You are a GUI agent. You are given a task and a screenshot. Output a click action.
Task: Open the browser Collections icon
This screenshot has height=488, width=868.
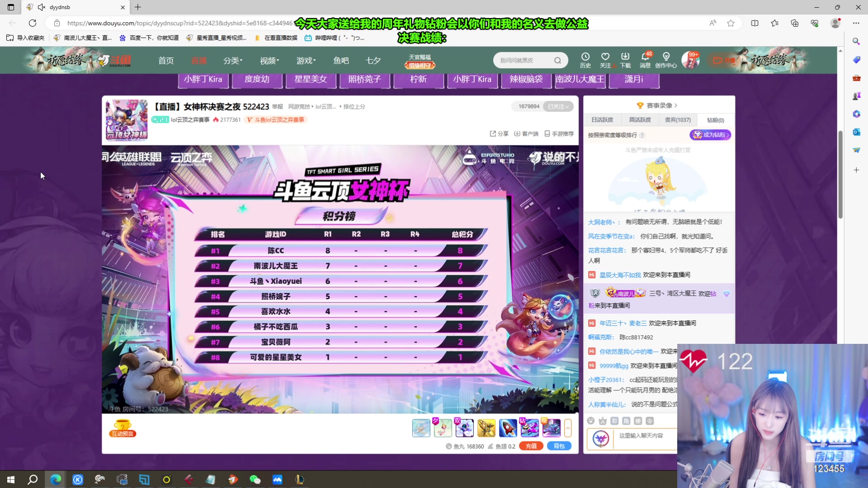coord(794,23)
